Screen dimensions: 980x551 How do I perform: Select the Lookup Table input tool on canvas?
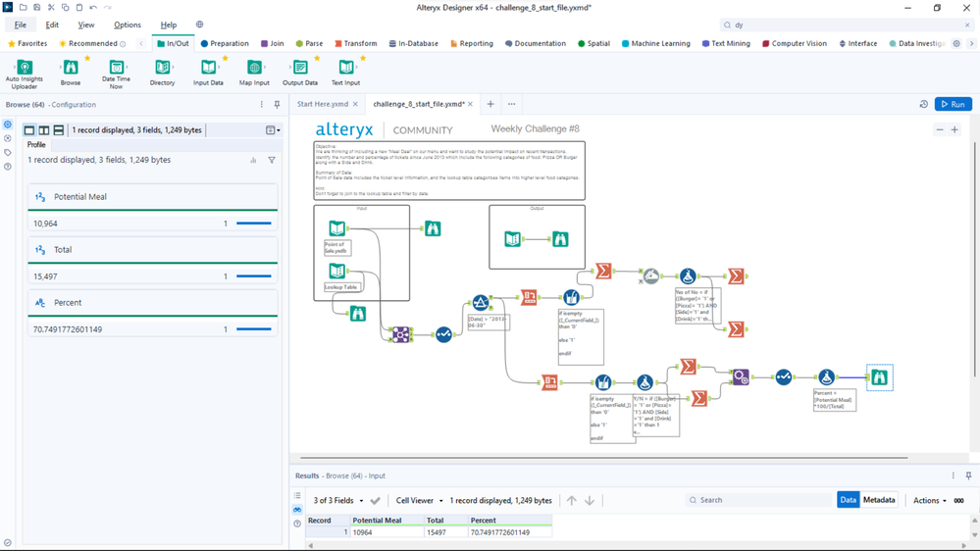[x=336, y=271]
